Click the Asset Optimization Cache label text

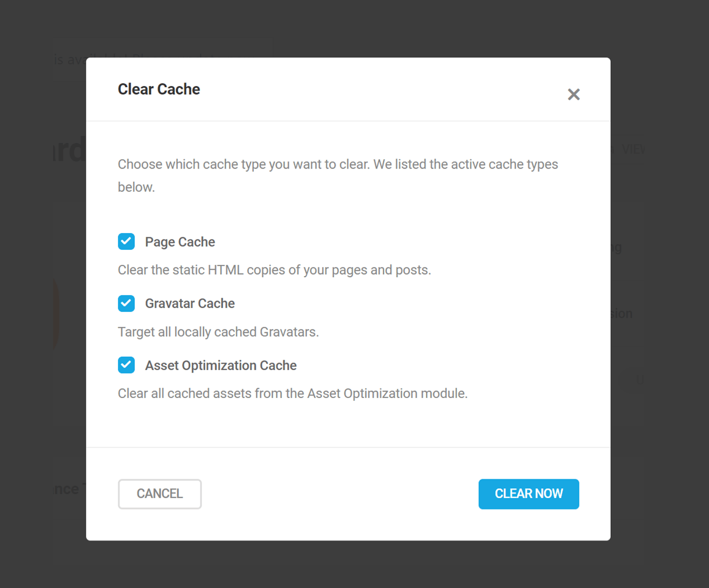[221, 365]
